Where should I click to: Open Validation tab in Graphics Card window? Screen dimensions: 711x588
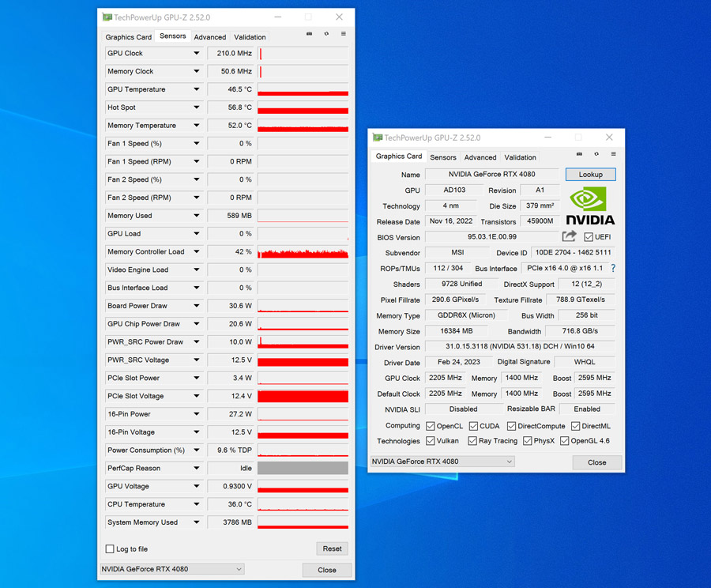[x=520, y=157]
